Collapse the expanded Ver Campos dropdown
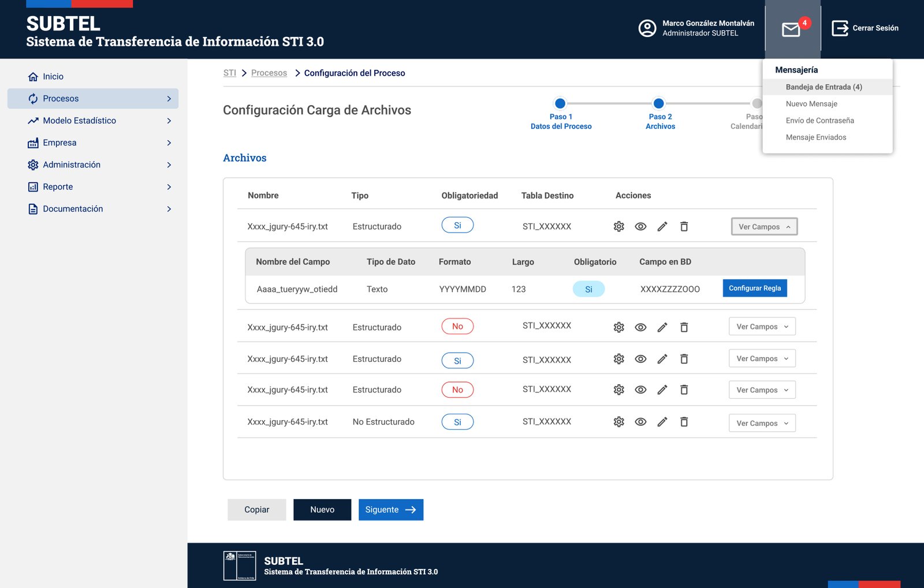924x588 pixels. coord(764,227)
